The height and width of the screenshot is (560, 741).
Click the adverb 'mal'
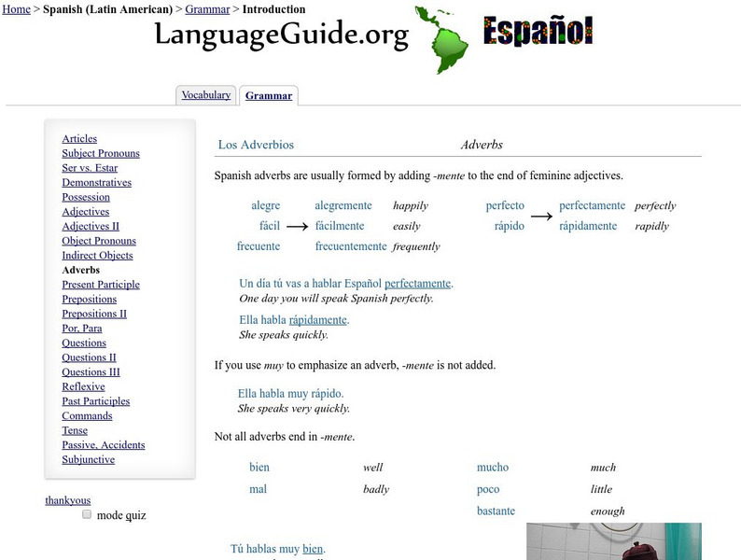pyautogui.click(x=258, y=489)
